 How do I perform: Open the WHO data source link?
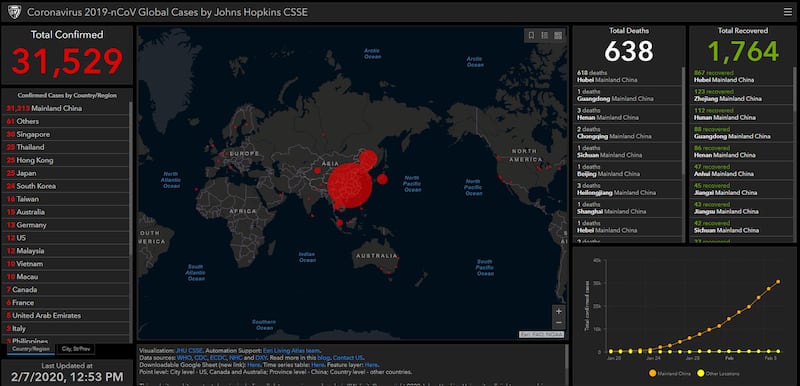(184, 358)
